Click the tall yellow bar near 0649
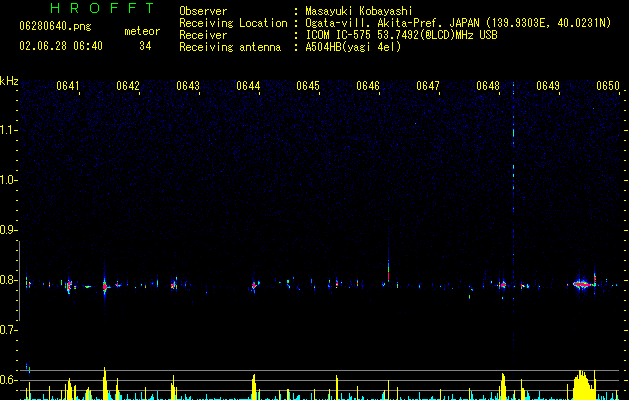The width and height of the screenshot is (629, 400). click(x=583, y=384)
